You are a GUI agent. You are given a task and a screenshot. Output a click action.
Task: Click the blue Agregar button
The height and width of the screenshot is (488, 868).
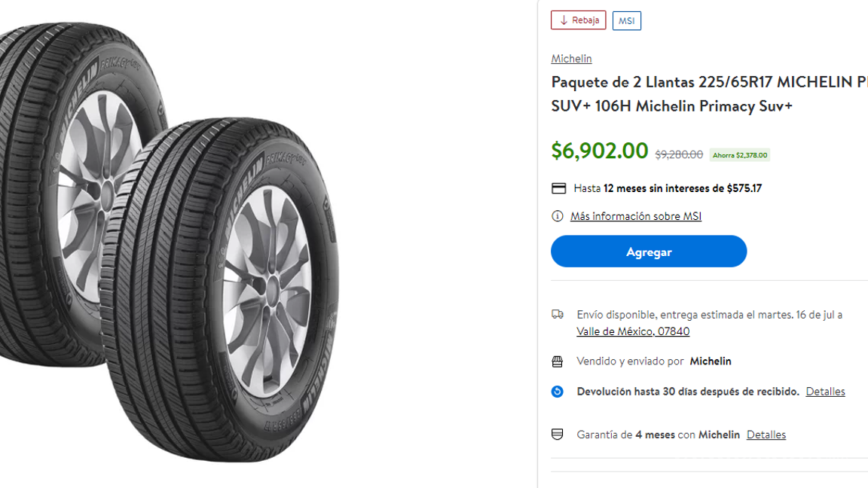coord(649,251)
